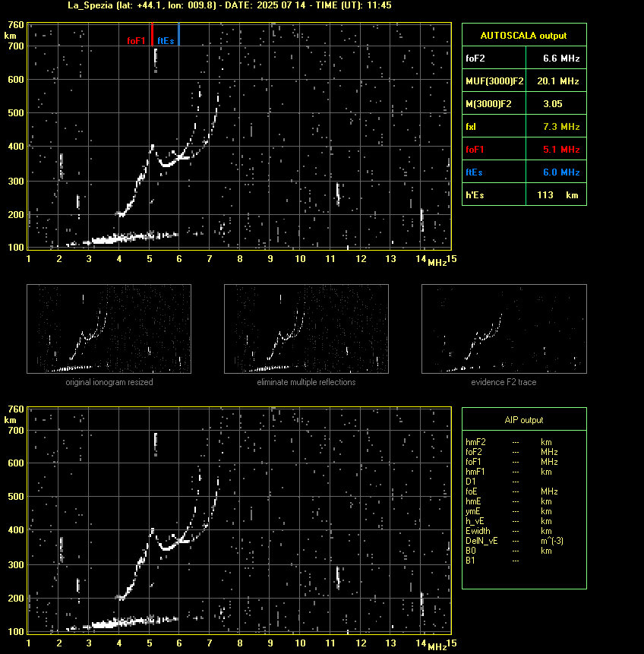The width and height of the screenshot is (644, 654).
Task: Select the blue ftEs value 6.0 MHz
Action: (x=561, y=172)
